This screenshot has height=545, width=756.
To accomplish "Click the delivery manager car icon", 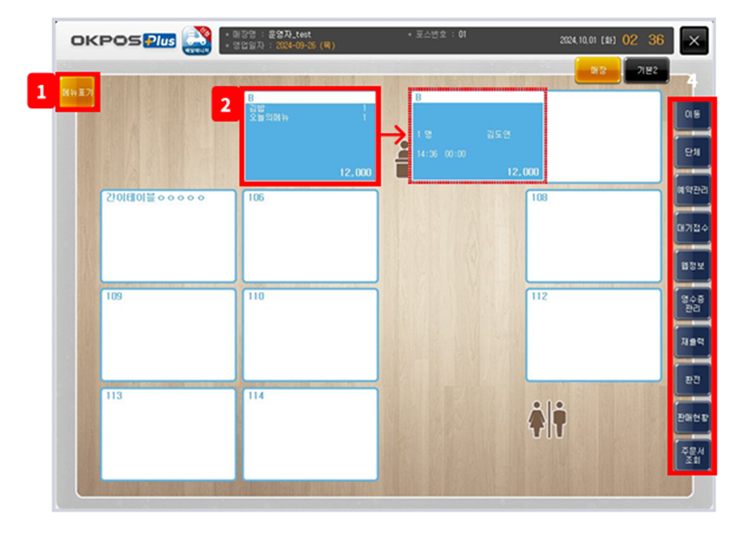I will point(197,39).
